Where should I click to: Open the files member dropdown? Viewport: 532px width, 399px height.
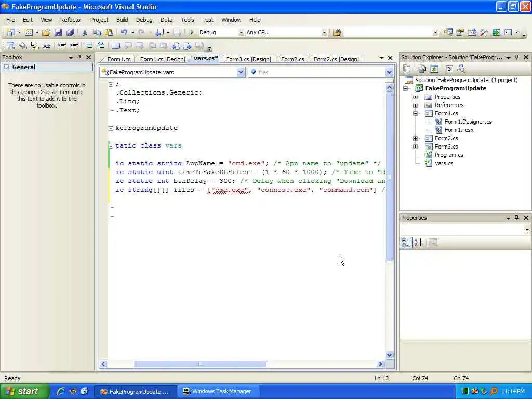coord(389,72)
